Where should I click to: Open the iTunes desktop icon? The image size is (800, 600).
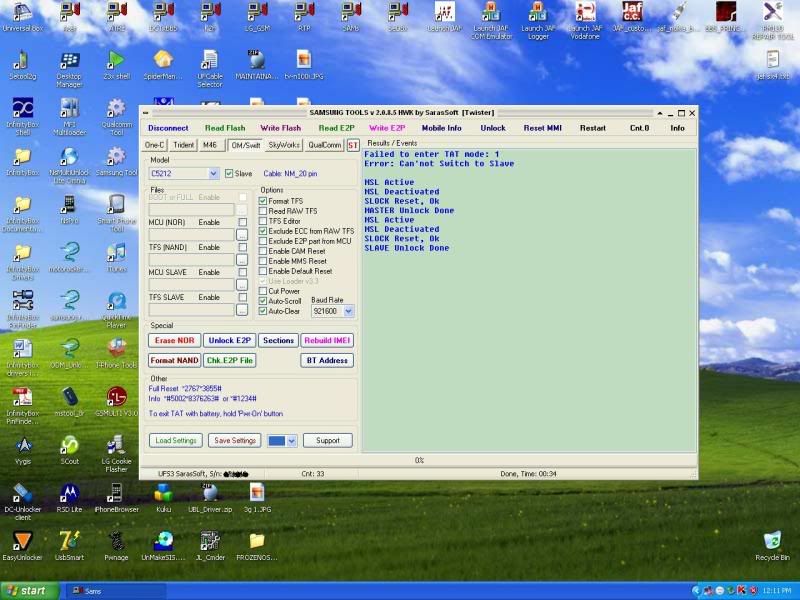pos(116,257)
